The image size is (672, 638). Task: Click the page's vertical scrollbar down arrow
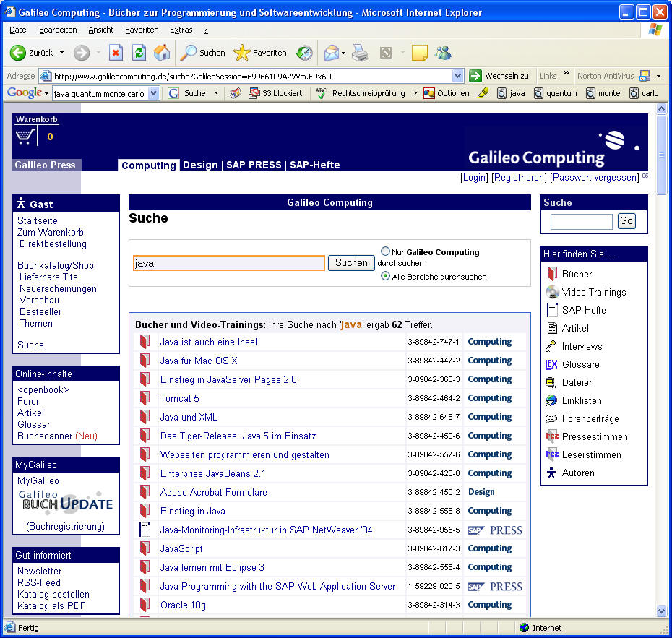tap(661, 611)
